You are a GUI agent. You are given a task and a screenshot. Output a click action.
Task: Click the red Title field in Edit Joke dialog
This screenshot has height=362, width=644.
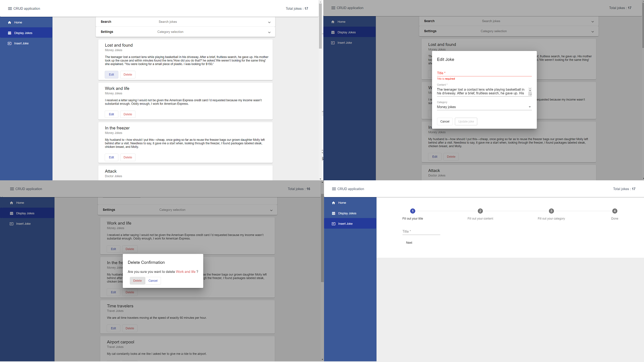point(484,73)
